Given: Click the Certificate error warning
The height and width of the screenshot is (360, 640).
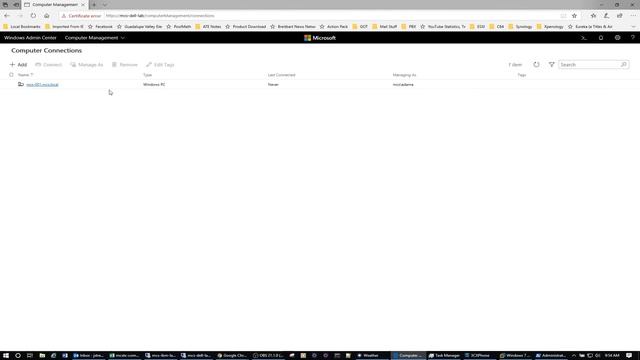Looking at the screenshot, I should [81, 16].
